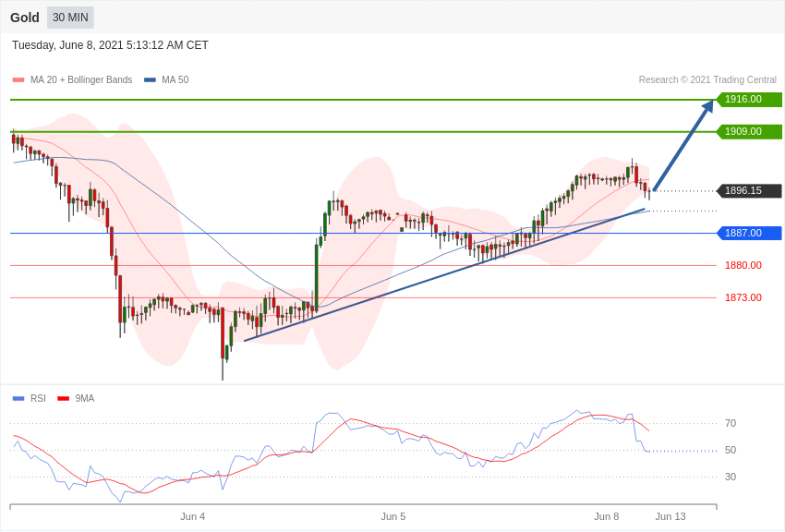
Task: Click the Gold instrument title
Action: coord(25,18)
